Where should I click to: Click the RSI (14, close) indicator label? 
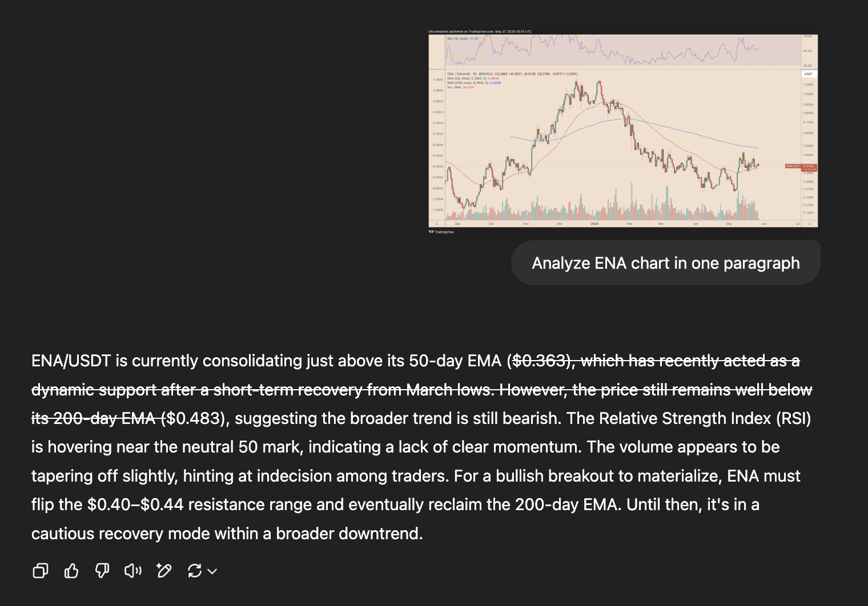(458, 38)
